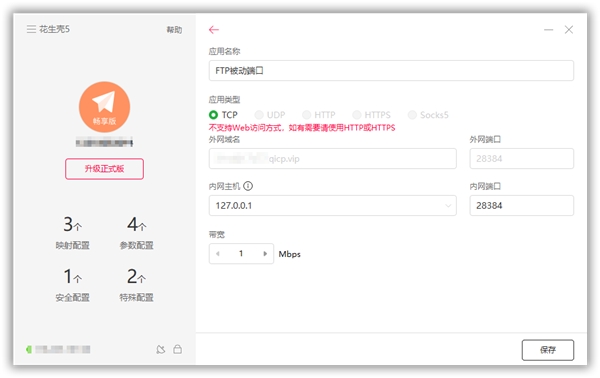This screenshot has width=600, height=378.
Task: Increase bandwidth with right stepper arrow
Action: click(x=265, y=254)
